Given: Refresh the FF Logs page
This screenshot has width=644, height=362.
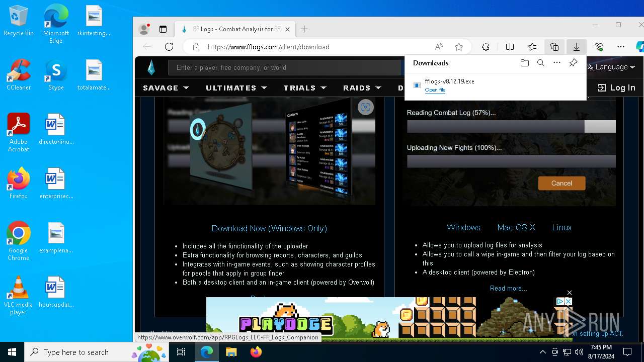Looking at the screenshot, I should coord(169,47).
